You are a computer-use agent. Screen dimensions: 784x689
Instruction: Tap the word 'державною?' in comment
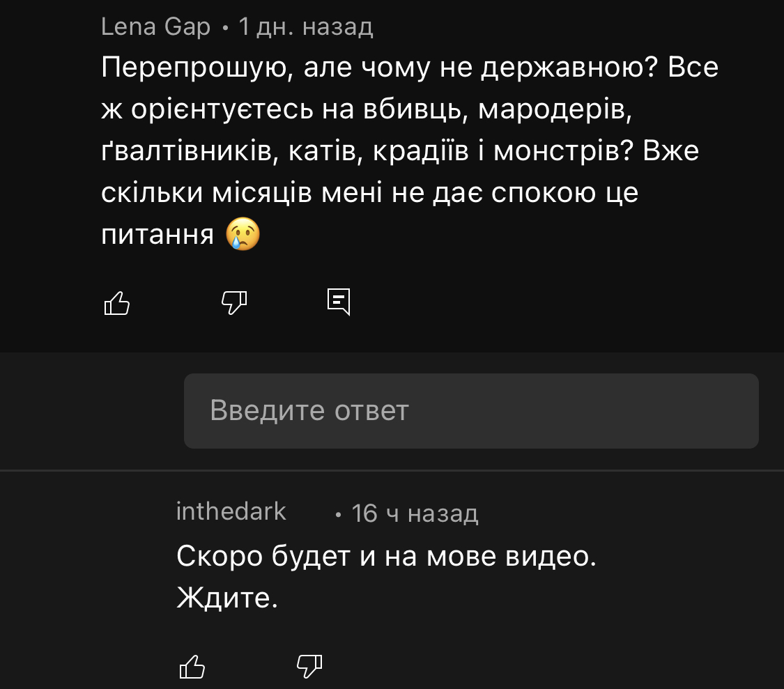click(569, 68)
